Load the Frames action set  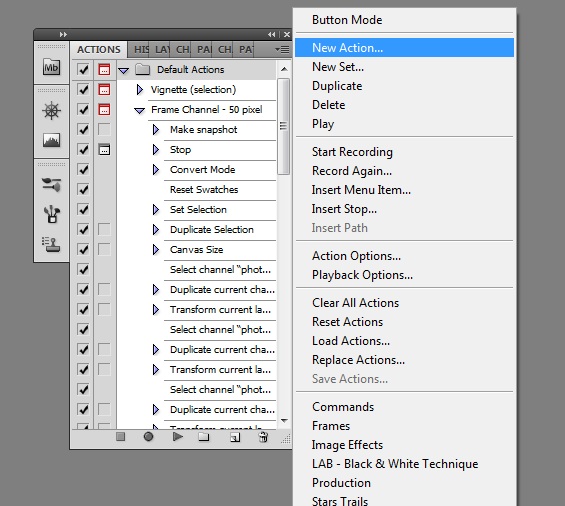click(x=404, y=426)
